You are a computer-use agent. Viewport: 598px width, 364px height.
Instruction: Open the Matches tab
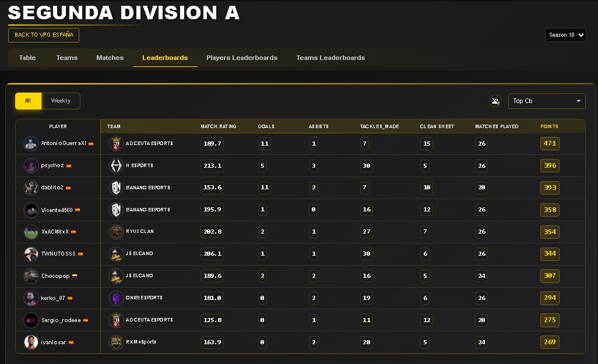pos(110,58)
